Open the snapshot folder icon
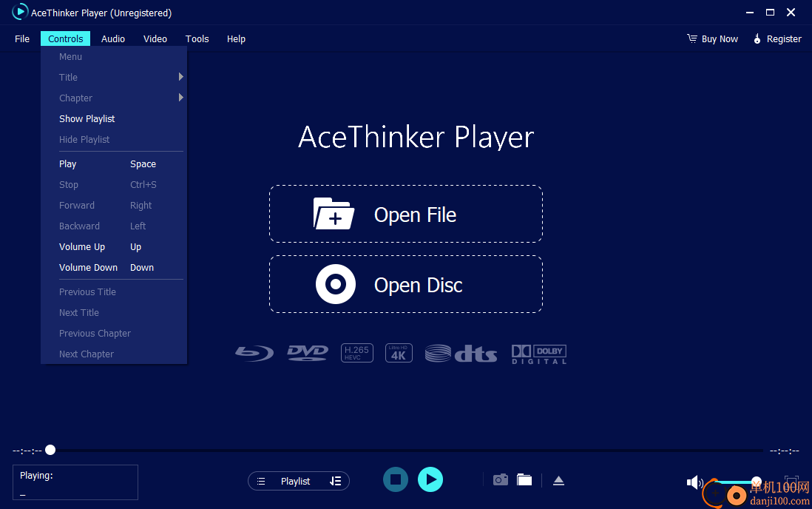 [x=524, y=480]
